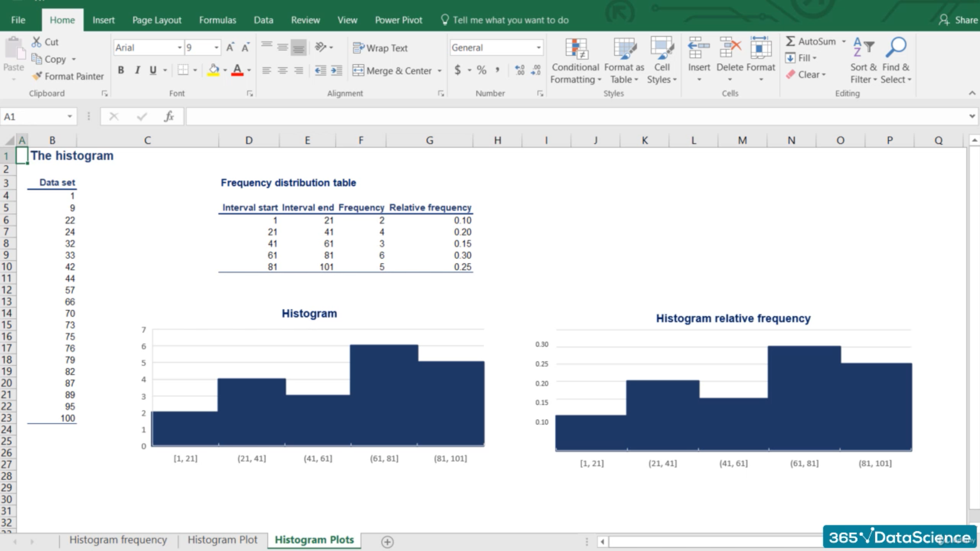Click the Format Painter brush icon

[37, 76]
